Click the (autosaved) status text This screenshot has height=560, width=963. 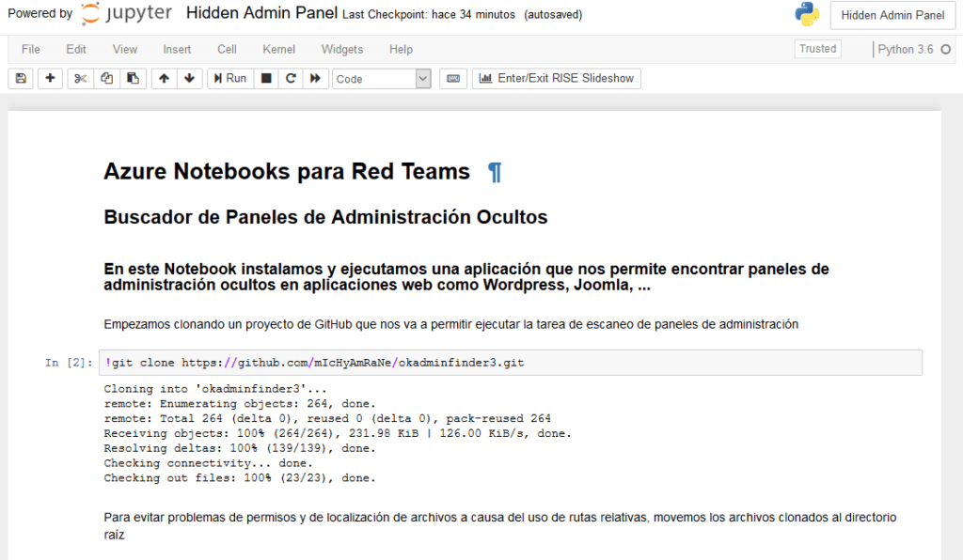553,15
